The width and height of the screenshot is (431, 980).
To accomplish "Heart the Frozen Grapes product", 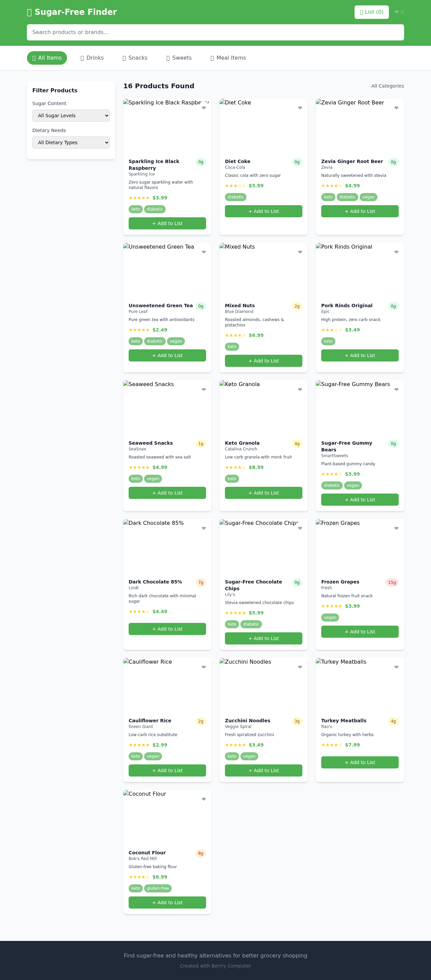I will click(396, 529).
